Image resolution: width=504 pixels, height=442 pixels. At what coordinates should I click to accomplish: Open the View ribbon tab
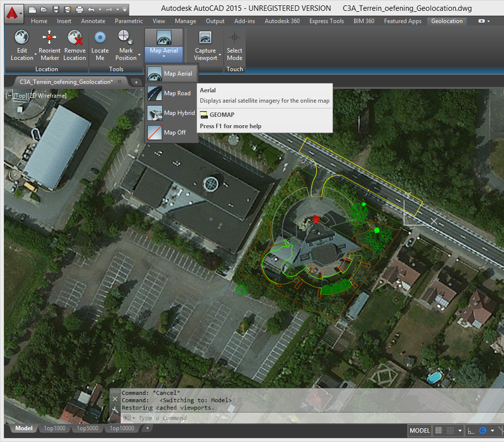[159, 21]
